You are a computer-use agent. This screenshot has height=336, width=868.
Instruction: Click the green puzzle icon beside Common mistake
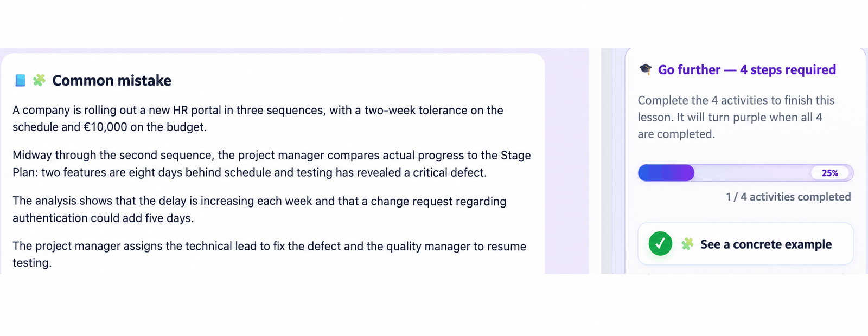point(39,80)
